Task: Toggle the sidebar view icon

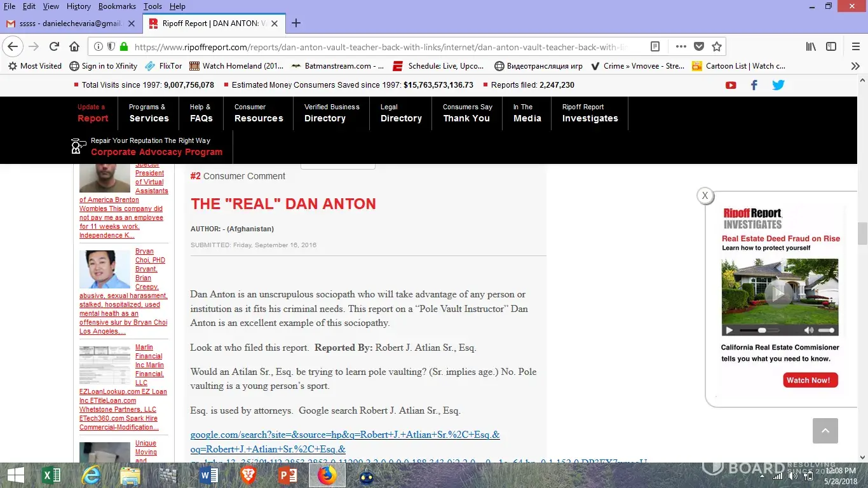Action: 831,46
